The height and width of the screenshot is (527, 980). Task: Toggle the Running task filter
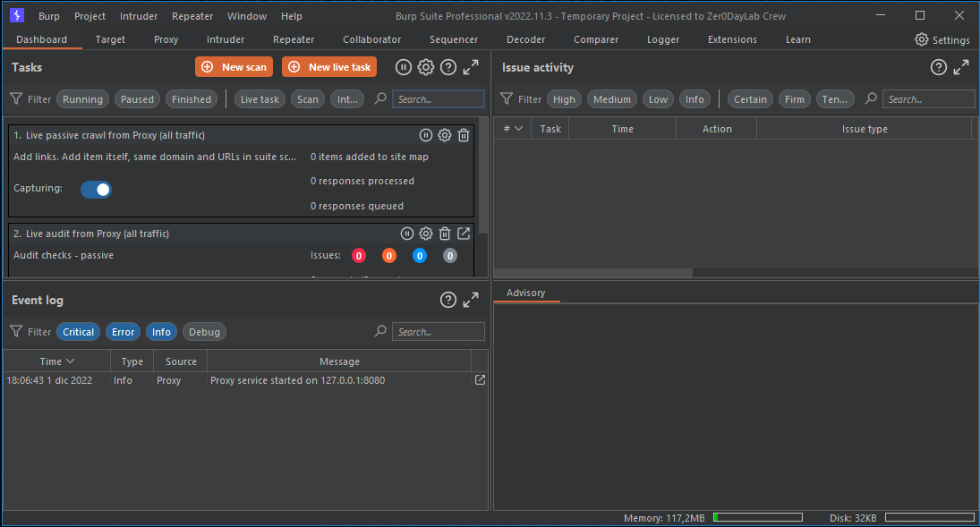coord(82,99)
